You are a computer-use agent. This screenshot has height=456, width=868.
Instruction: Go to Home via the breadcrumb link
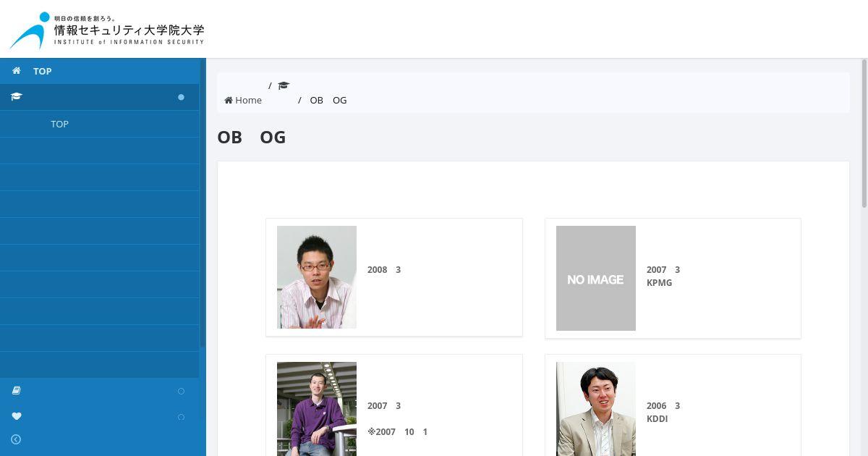click(243, 100)
